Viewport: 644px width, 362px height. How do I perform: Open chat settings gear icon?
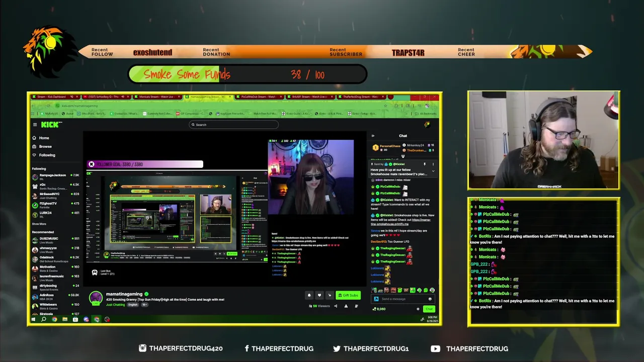[418, 309]
